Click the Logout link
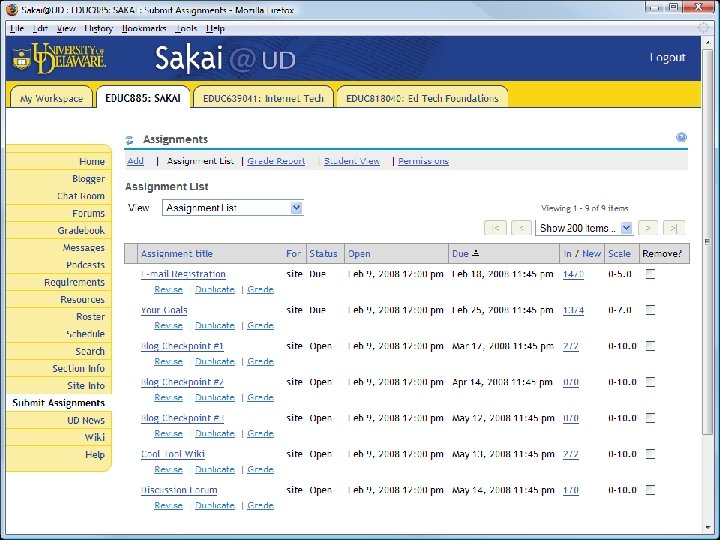Screen dimensions: 720x540 (667, 57)
